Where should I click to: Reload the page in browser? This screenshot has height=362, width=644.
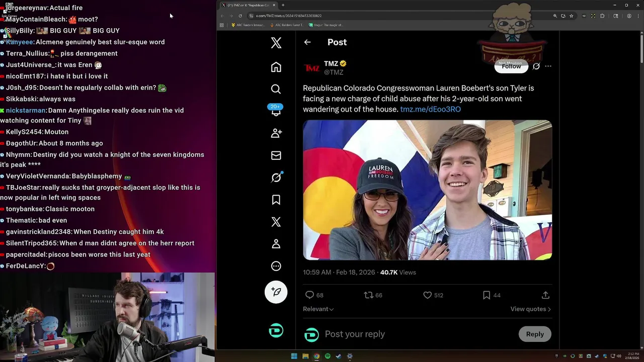click(240, 16)
